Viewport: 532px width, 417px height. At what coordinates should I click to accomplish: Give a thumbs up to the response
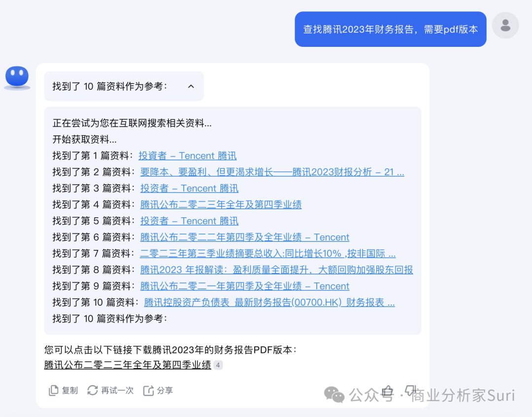point(387,390)
